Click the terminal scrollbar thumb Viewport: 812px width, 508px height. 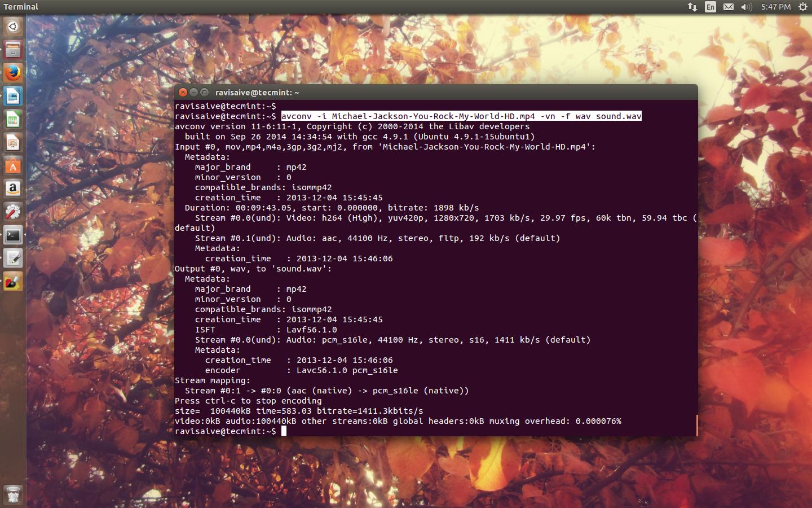(696, 426)
